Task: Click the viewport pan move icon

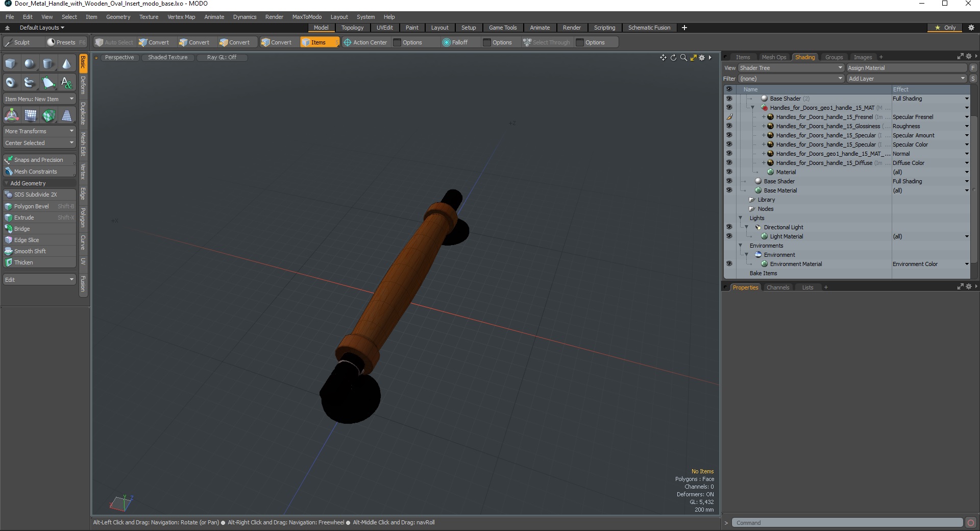Action: [663, 58]
